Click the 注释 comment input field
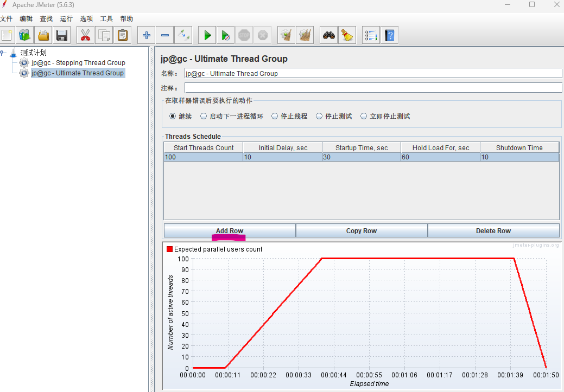The width and height of the screenshot is (564, 392). 373,88
